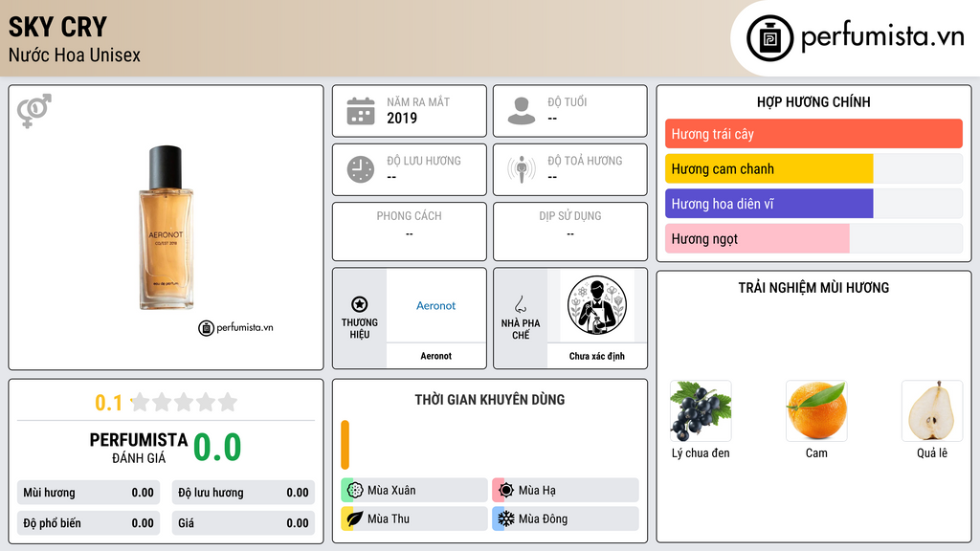The image size is (980, 551).
Task: Click the Cam orange fruit image
Action: (816, 411)
